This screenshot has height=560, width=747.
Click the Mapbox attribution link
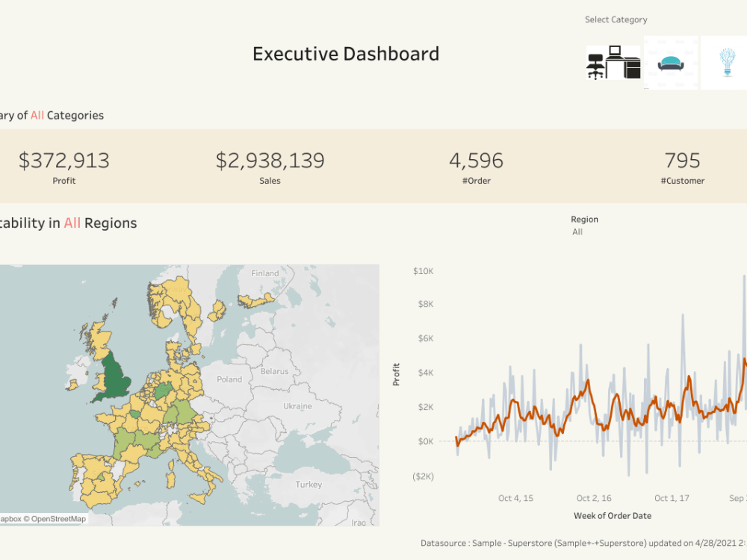pos(11,518)
